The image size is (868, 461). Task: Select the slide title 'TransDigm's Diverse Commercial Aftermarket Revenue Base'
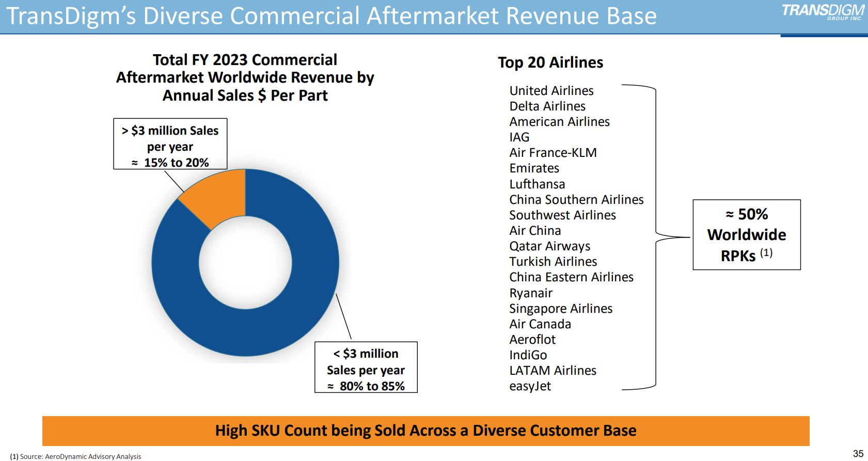point(331,15)
